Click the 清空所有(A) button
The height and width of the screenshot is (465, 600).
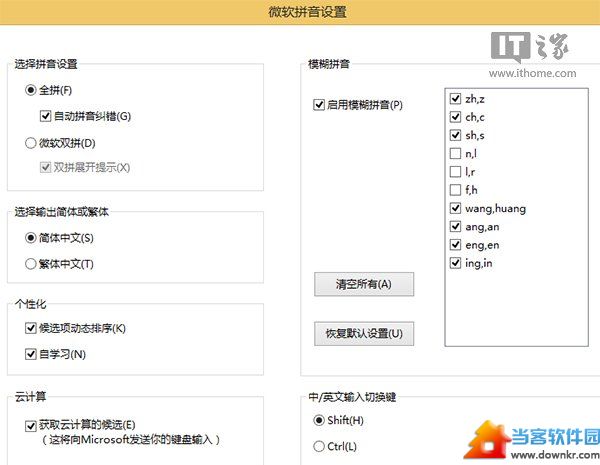tap(364, 284)
